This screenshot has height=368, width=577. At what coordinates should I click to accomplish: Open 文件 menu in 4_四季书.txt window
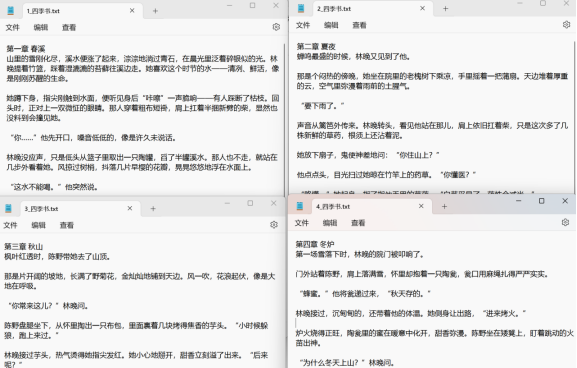click(x=302, y=223)
